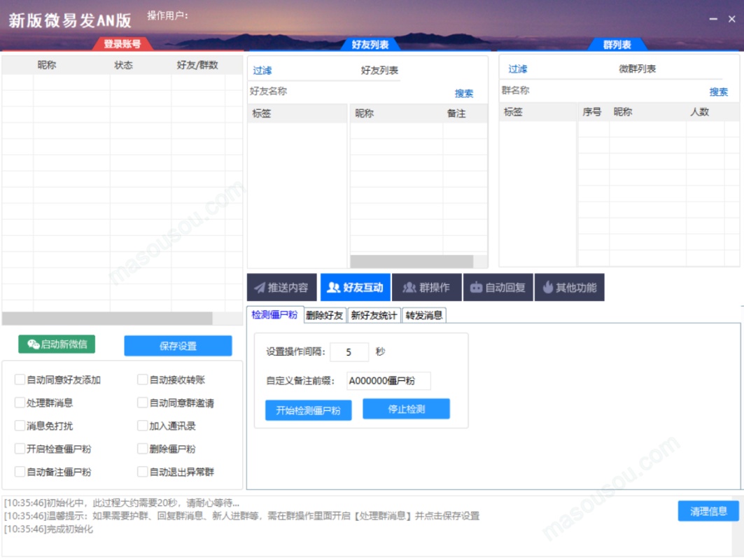The image size is (744, 560).
Task: Focus the 群名称 search field
Action: 603,90
